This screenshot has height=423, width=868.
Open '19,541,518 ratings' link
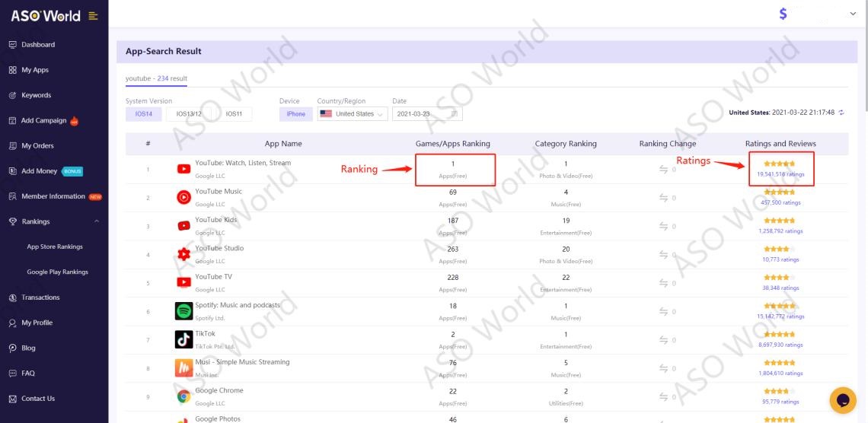coord(780,174)
